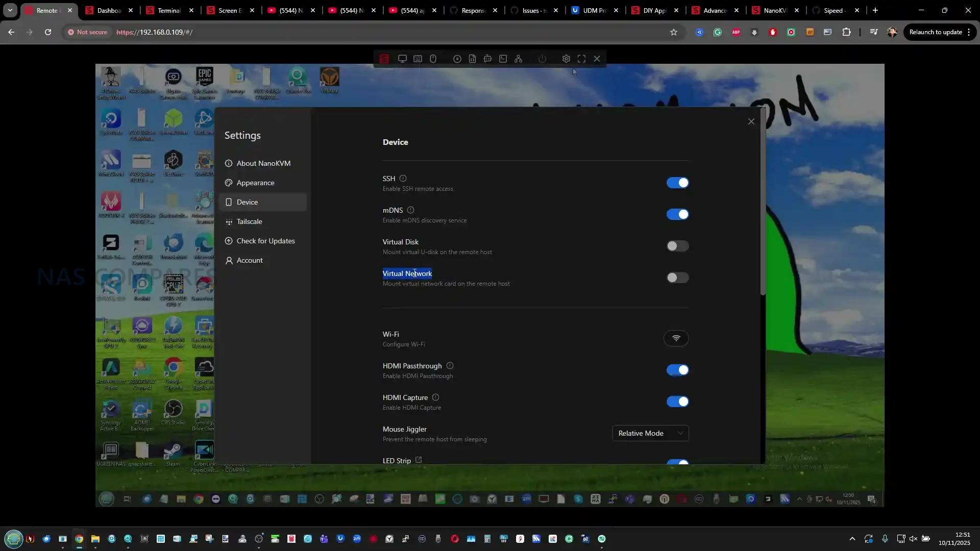Turn off HDMI Passthrough toggle

(x=677, y=370)
